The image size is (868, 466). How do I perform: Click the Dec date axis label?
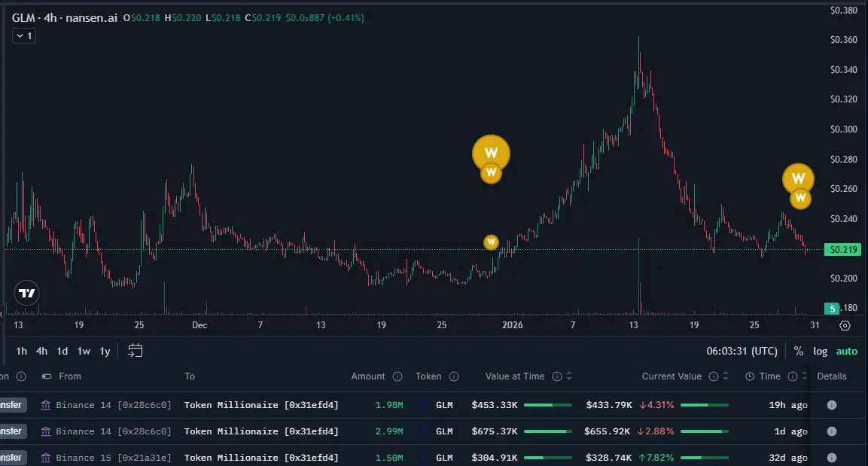199,325
